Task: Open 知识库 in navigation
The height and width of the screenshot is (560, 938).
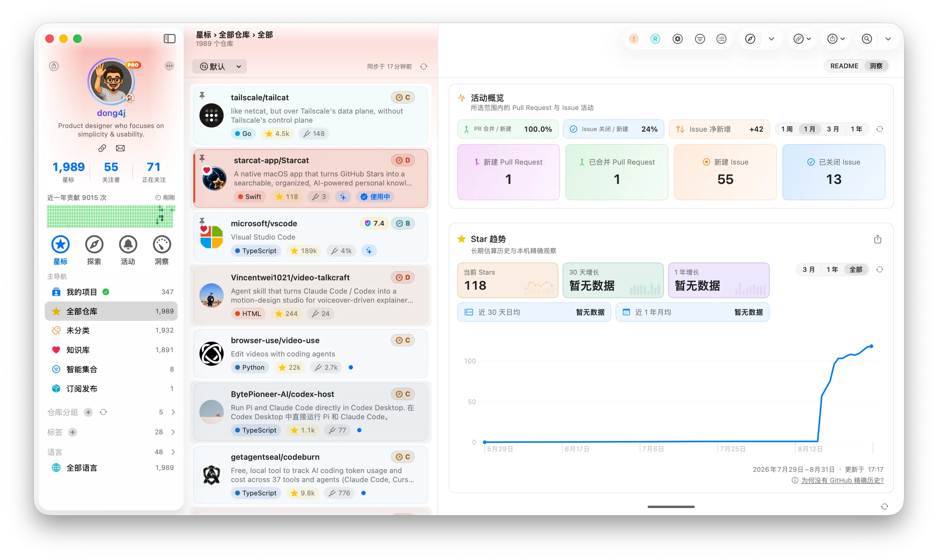Action: tap(111, 350)
